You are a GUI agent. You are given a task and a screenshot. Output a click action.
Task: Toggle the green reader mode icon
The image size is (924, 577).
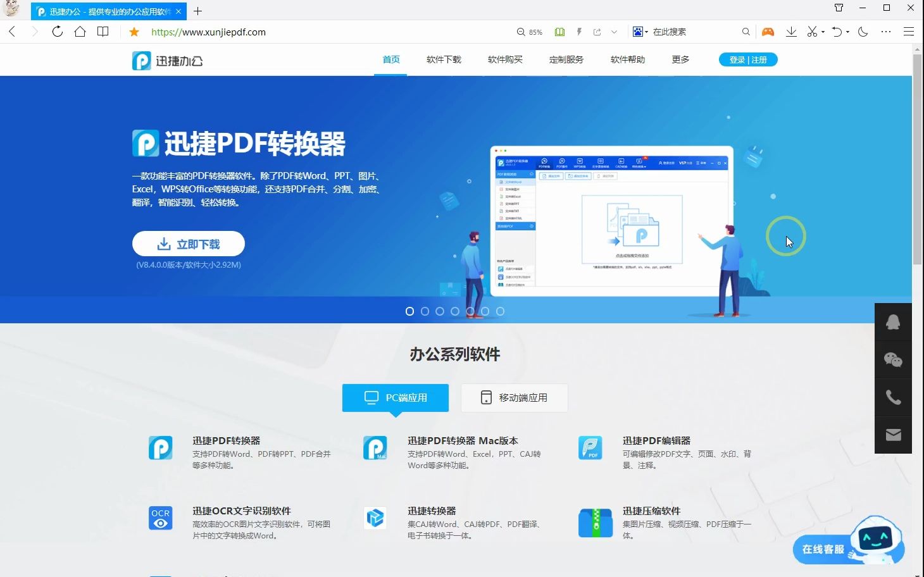559,32
